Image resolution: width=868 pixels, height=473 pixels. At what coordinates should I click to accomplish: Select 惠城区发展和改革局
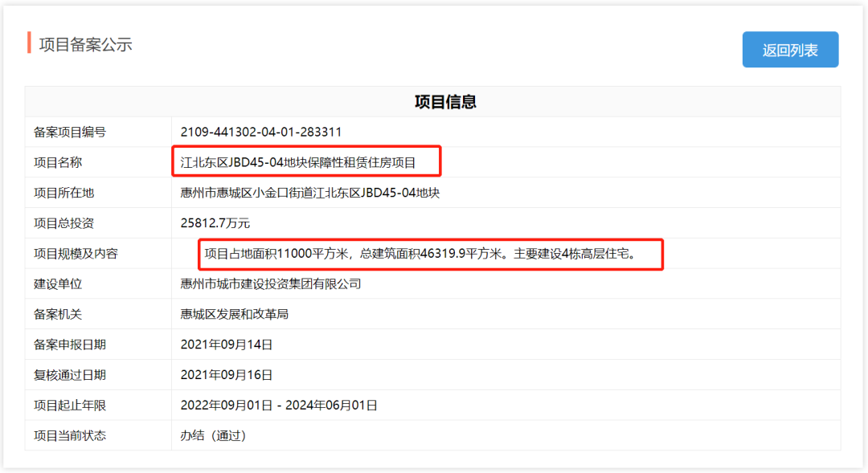click(x=234, y=315)
